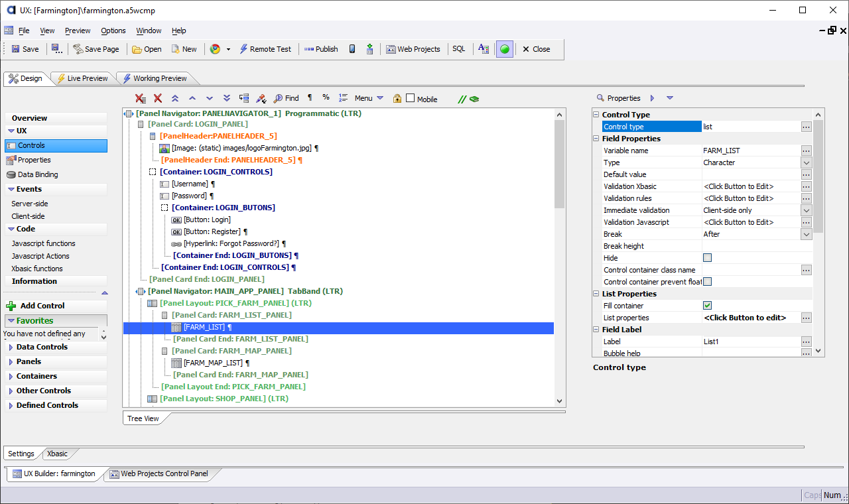
Task: Click SQL toolbar item
Action: (459, 49)
